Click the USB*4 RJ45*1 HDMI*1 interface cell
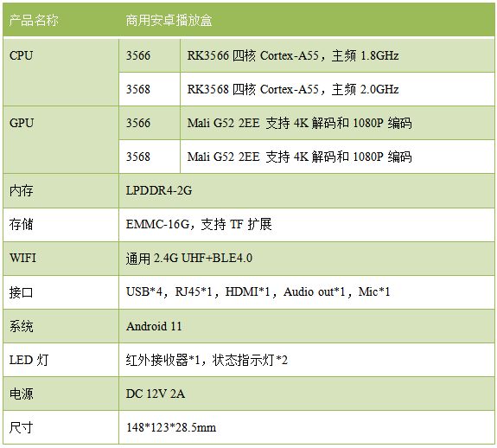Screen dimensions: 497x448 (307, 292)
